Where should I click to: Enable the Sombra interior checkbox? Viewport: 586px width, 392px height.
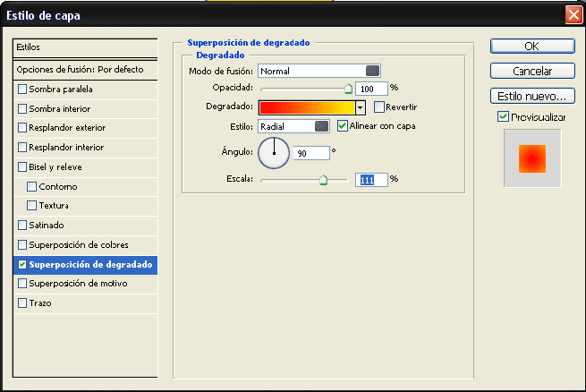(x=22, y=109)
